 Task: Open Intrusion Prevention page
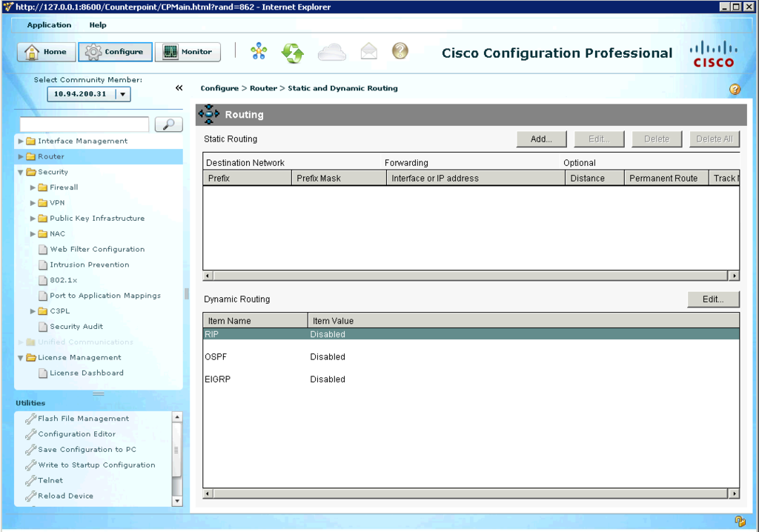pos(90,265)
